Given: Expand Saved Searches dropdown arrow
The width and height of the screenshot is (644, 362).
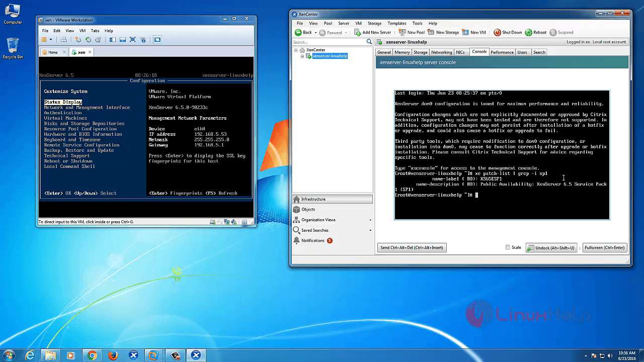Looking at the screenshot, I should point(370,230).
